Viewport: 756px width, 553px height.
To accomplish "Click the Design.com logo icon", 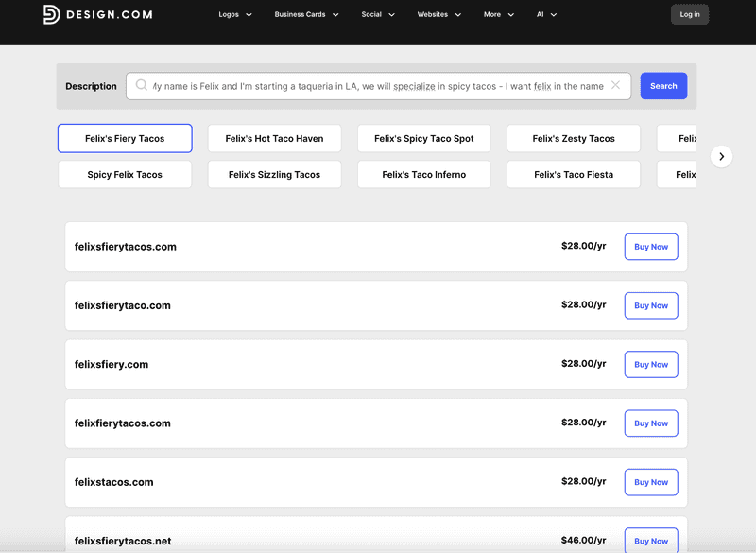I will click(52, 14).
